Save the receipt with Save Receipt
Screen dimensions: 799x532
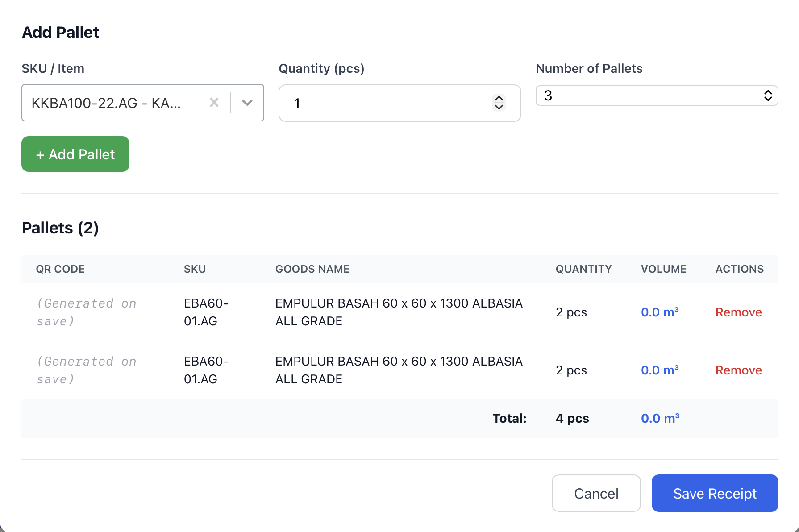pyautogui.click(x=715, y=493)
